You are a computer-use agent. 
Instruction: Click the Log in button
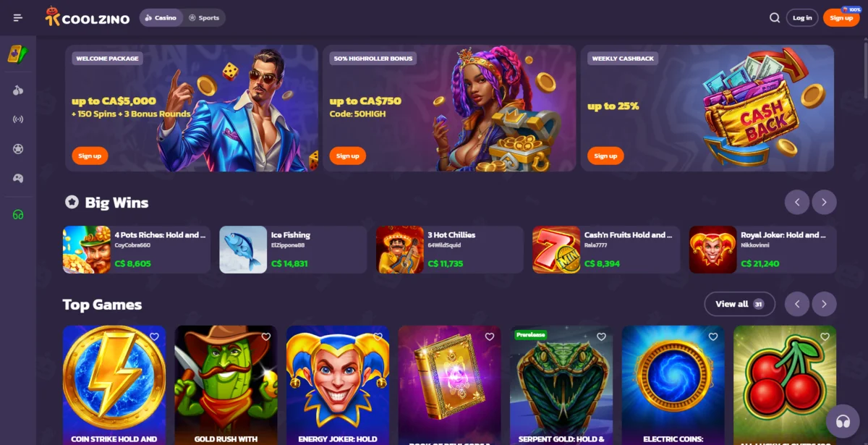pyautogui.click(x=802, y=17)
